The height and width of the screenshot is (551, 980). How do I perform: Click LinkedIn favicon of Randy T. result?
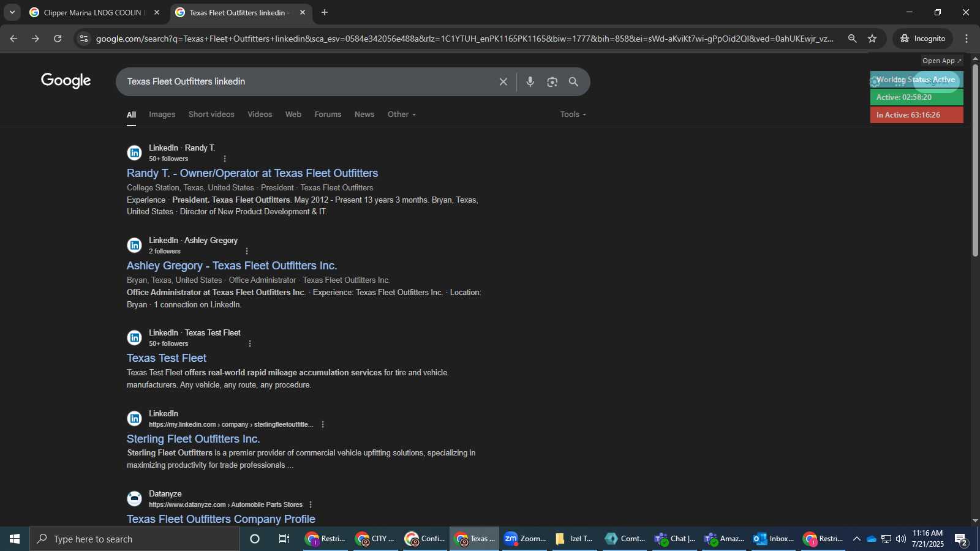point(134,153)
